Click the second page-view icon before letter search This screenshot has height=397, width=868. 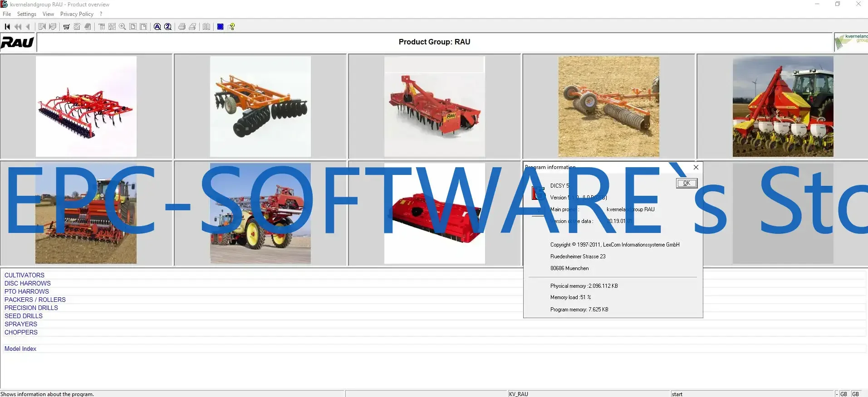tap(143, 27)
